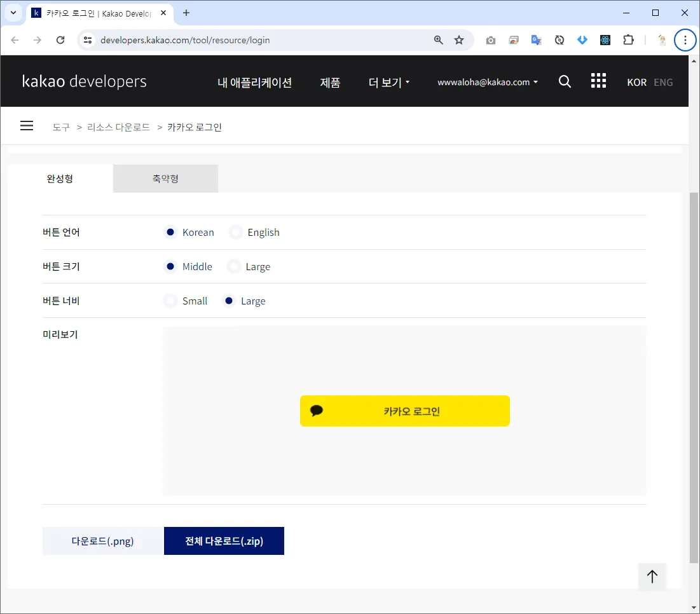The image size is (700, 614).
Task: Open site information icon in address bar
Action: click(88, 40)
